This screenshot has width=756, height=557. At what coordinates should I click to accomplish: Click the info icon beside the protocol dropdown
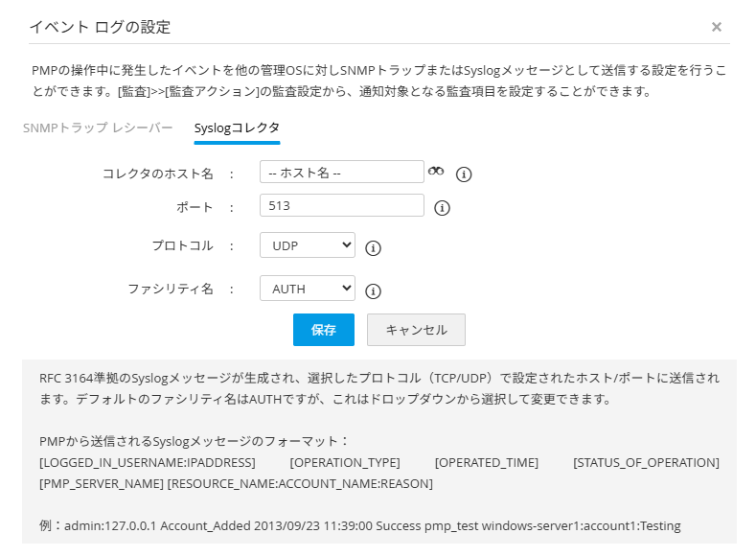coord(374,247)
